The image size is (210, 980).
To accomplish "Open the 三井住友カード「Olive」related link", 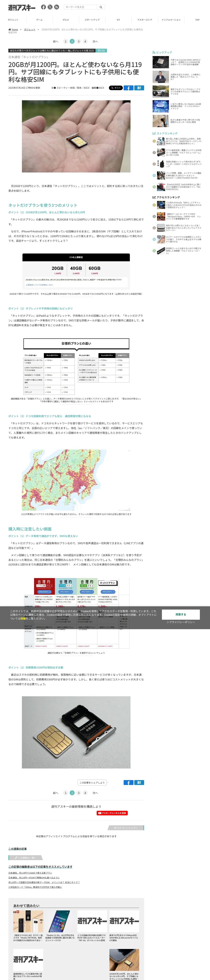I will coord(35,887).
